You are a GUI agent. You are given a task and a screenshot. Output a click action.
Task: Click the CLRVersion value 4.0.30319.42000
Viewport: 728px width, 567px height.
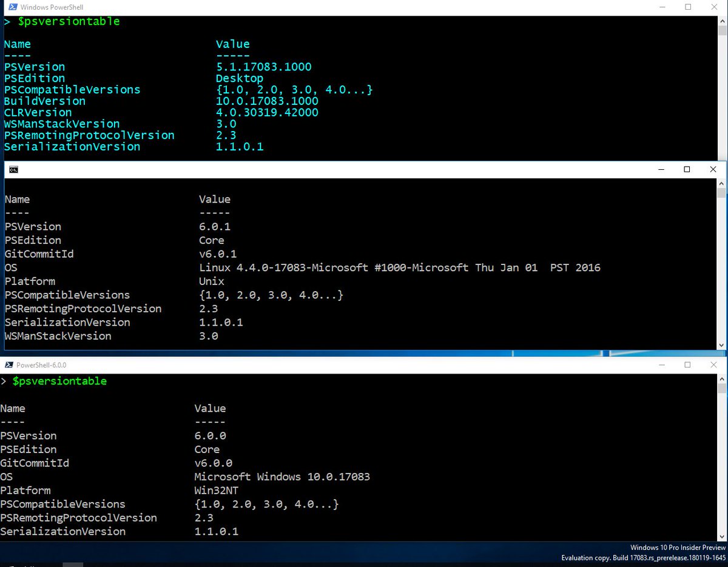point(267,113)
